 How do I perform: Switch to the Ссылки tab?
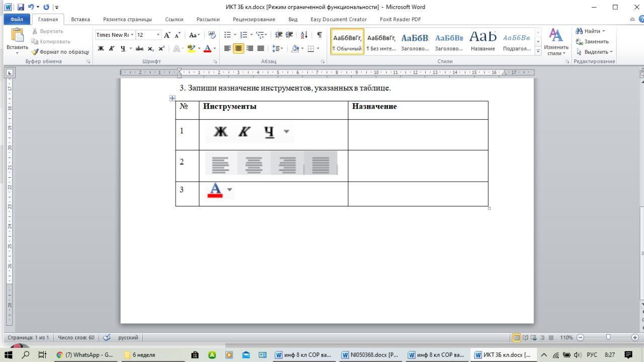(174, 19)
